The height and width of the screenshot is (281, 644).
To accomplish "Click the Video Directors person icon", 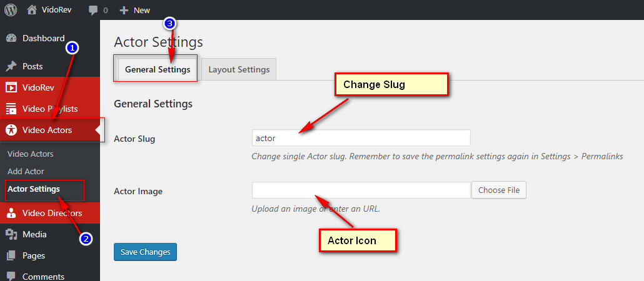I will click(x=11, y=213).
